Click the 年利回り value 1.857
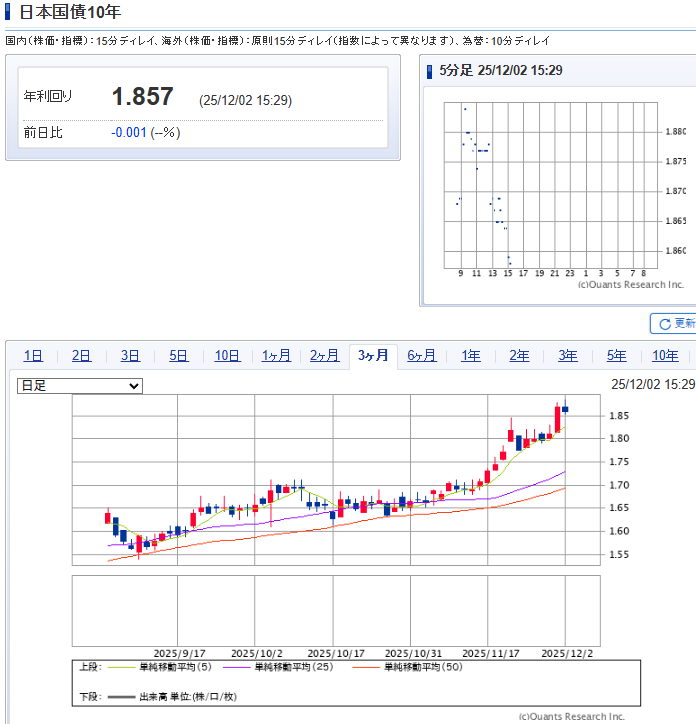696x724 pixels. [x=142, y=97]
